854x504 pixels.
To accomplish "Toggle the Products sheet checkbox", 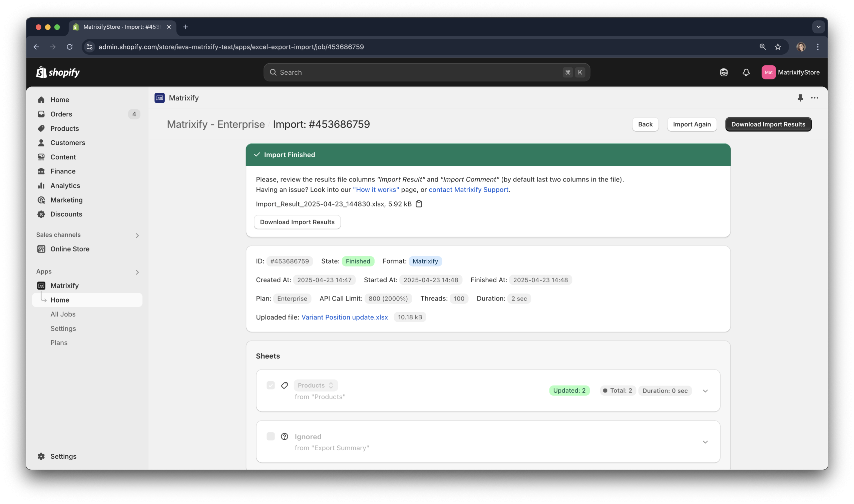I will click(270, 385).
